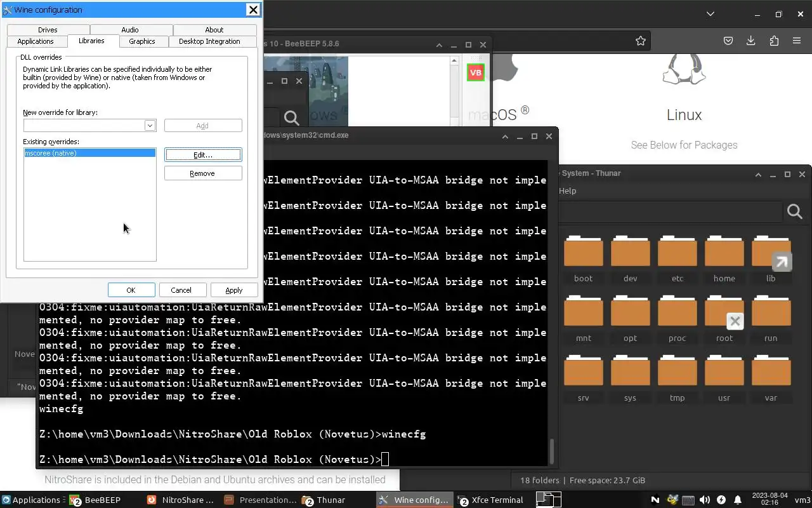Select the usr folder in Thunar

pyautogui.click(x=724, y=378)
